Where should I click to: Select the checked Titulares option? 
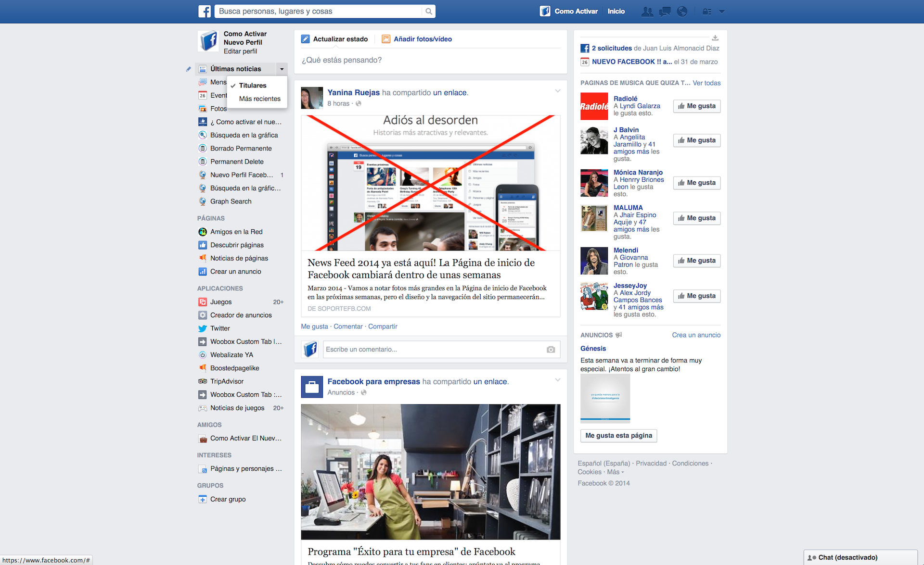pos(253,86)
